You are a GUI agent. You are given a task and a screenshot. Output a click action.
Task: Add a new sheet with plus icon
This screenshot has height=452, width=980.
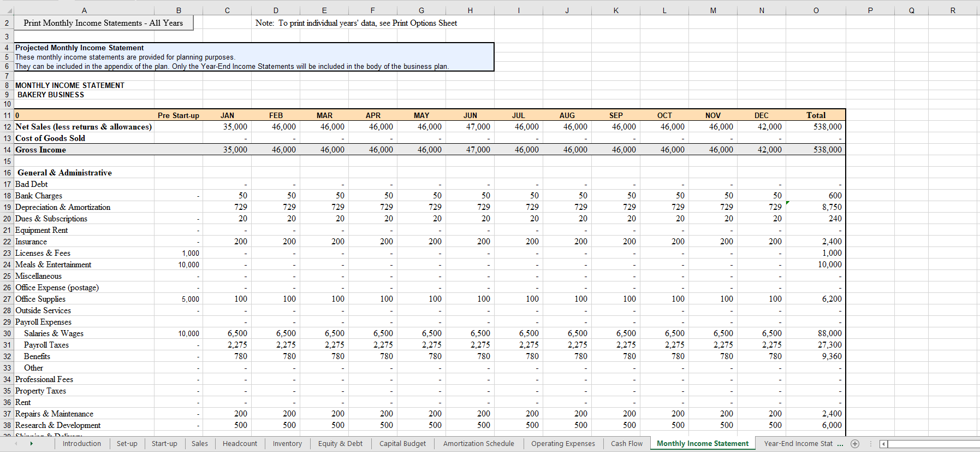tap(855, 444)
